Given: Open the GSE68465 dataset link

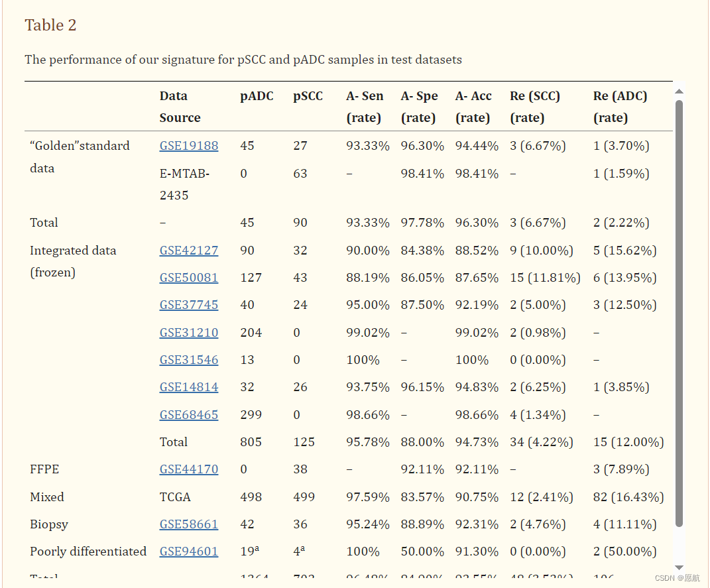Looking at the screenshot, I should click(x=189, y=414).
